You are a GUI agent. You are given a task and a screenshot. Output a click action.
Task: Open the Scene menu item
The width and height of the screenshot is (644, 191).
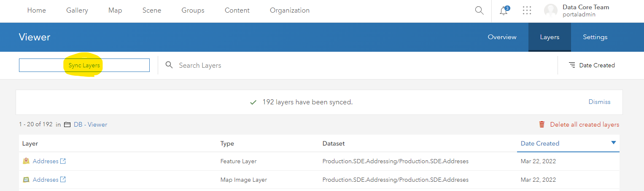(152, 11)
